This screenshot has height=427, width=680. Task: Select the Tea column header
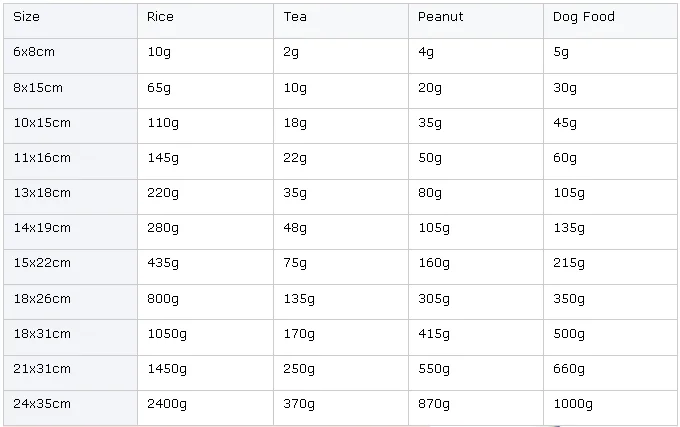(x=295, y=17)
